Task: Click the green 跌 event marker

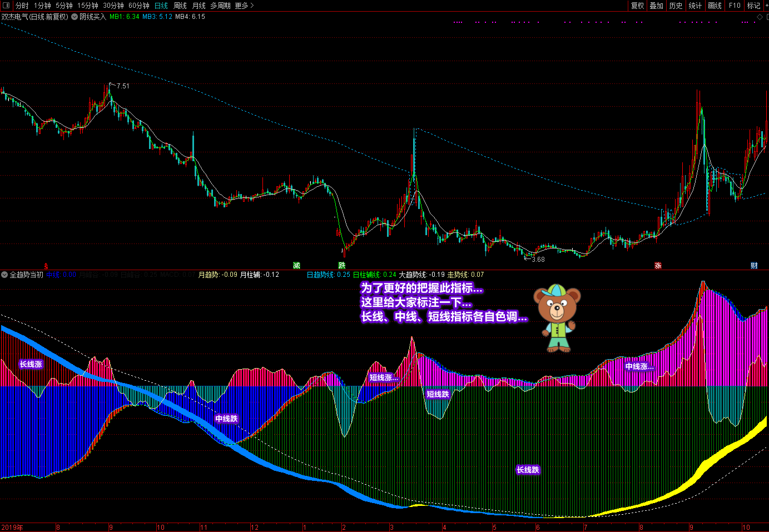Action: tap(341, 266)
